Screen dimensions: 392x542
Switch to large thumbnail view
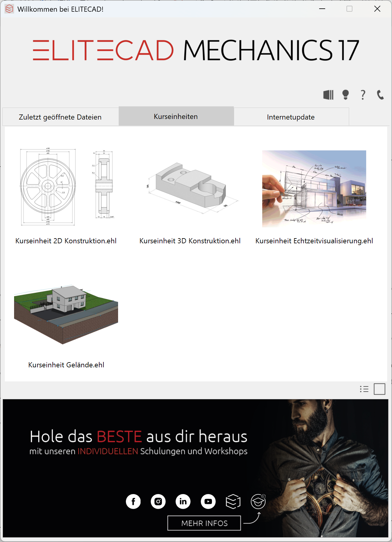click(x=379, y=389)
